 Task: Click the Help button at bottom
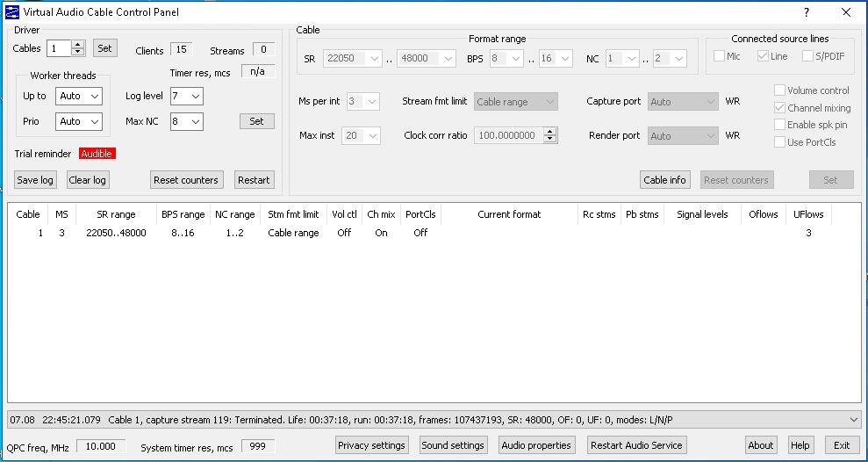[x=800, y=445]
